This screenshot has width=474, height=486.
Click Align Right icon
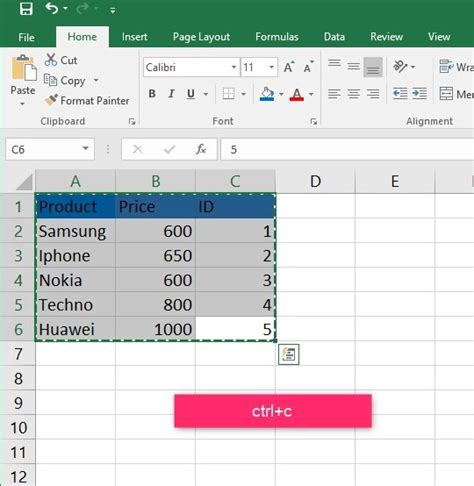373,94
